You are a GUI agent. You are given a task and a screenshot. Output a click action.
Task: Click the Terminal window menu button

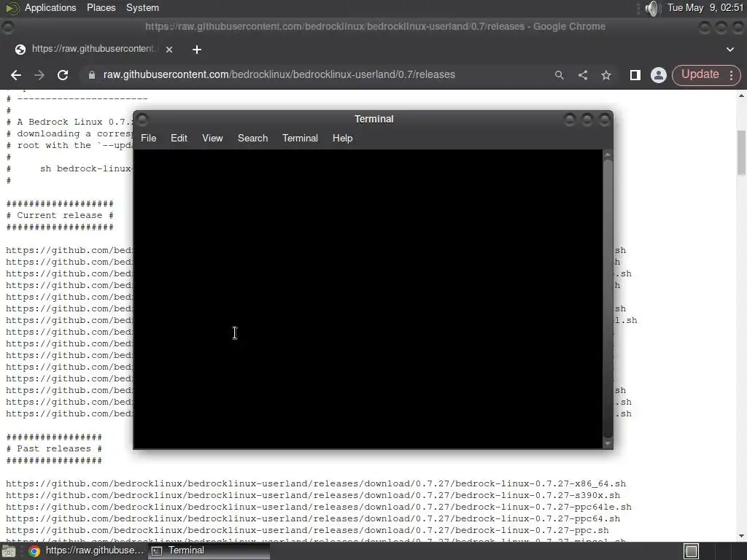(x=142, y=119)
